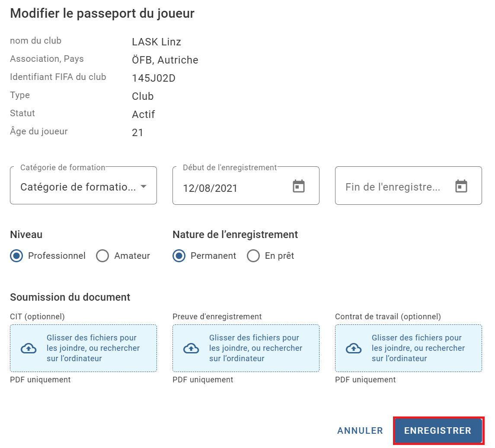Image resolution: width=495 pixels, height=448 pixels.
Task: Focus the Fin de l'enregistrement date field
Action: pos(409,185)
